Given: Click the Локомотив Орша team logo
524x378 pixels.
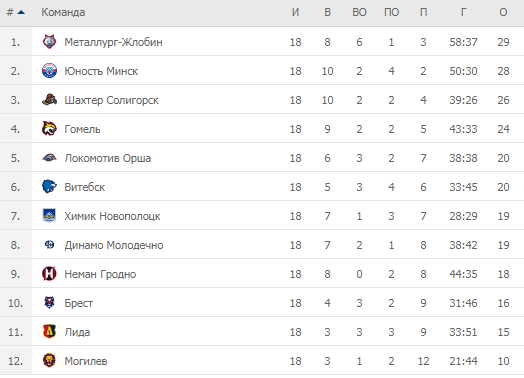Looking at the screenshot, I should pyautogui.click(x=49, y=157).
